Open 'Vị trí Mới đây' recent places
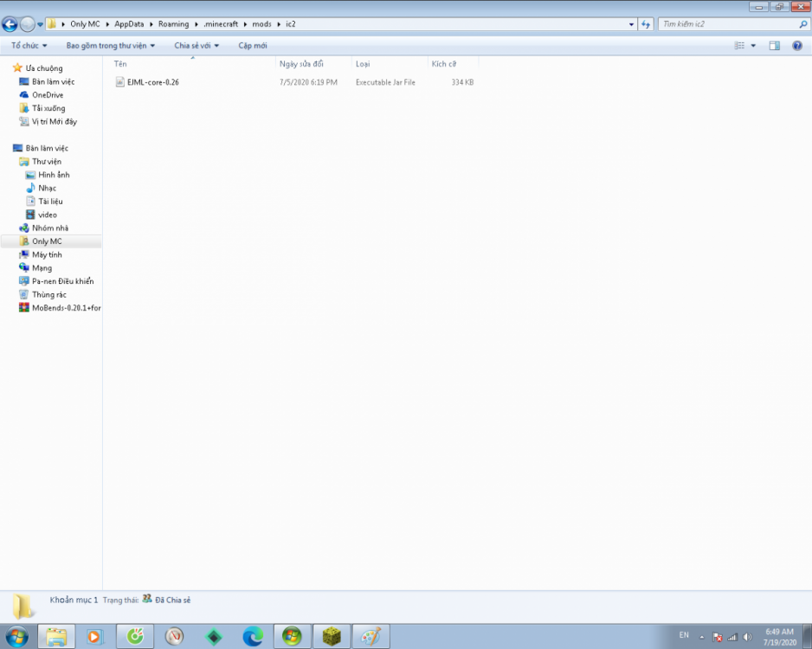This screenshot has width=812, height=649. pyautogui.click(x=54, y=122)
